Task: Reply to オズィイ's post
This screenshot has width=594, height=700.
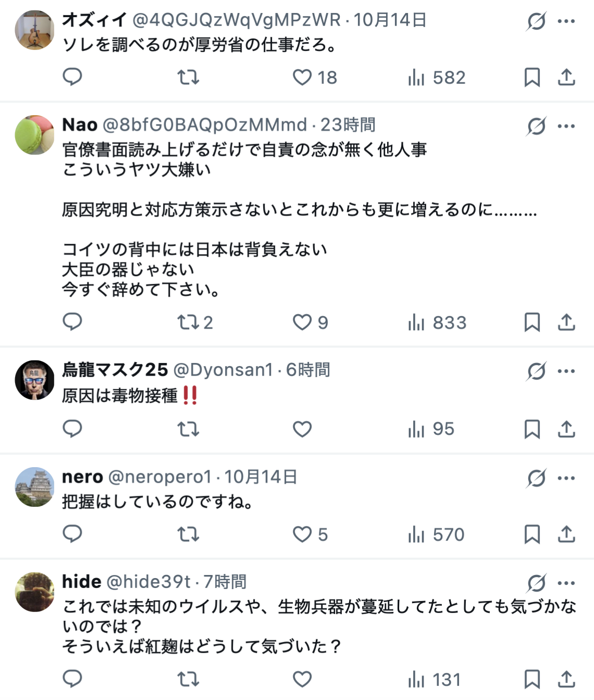Action: [72, 77]
